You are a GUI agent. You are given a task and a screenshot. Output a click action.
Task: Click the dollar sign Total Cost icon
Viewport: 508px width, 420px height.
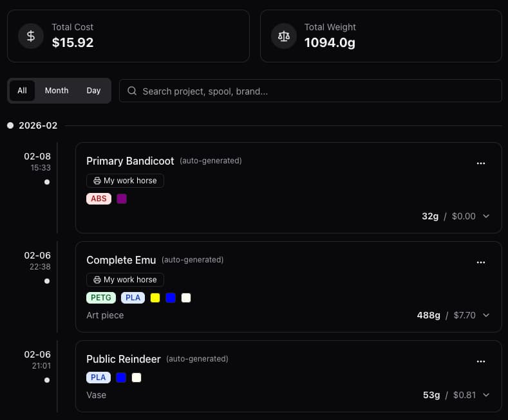point(31,36)
